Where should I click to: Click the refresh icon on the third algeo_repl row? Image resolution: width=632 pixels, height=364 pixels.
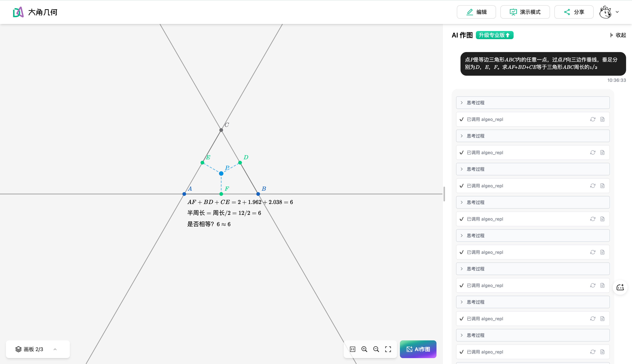(593, 186)
